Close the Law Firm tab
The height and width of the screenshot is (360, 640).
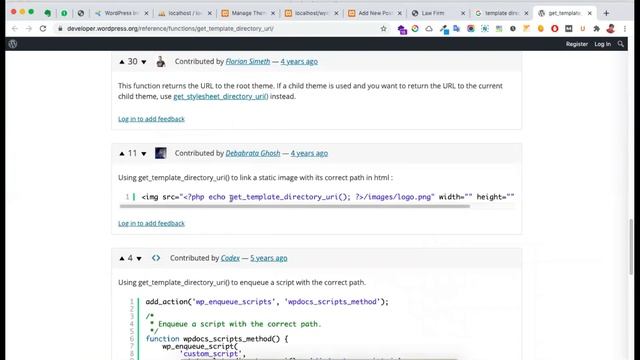click(x=463, y=13)
